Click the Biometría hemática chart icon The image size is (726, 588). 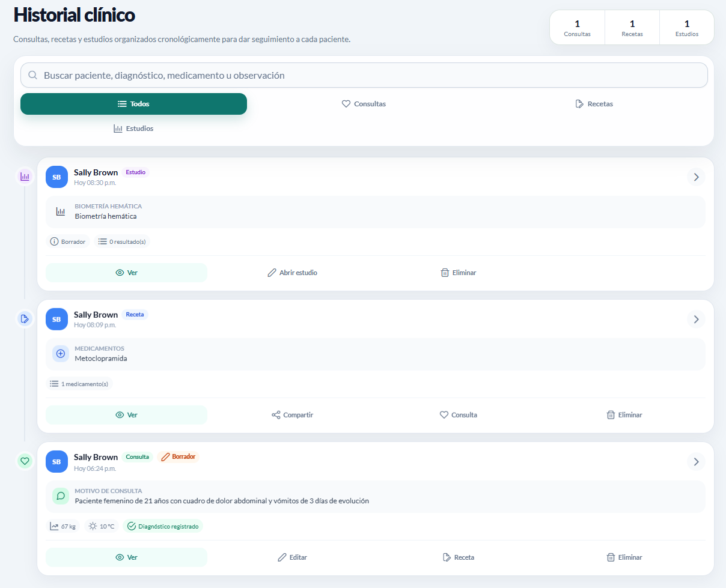61,211
